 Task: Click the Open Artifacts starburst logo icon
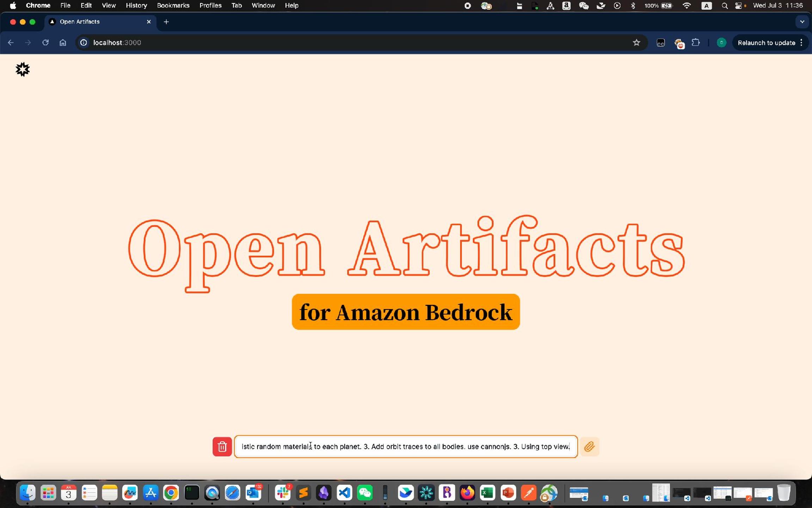[22, 68]
